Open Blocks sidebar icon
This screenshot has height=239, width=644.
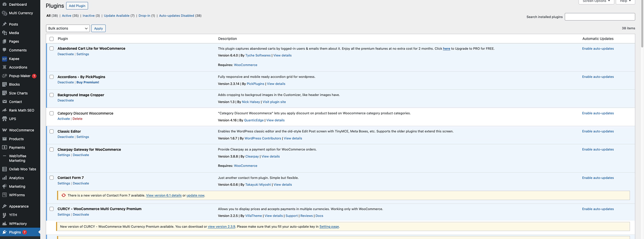tap(4, 84)
